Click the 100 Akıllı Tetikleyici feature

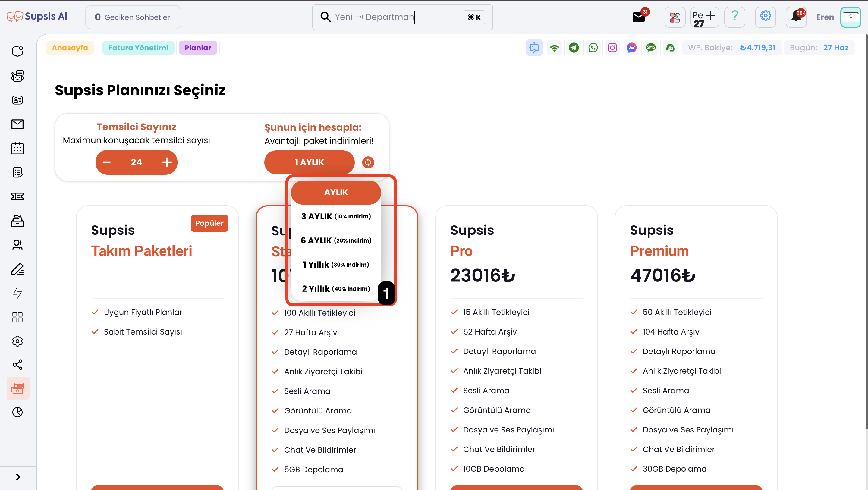319,313
